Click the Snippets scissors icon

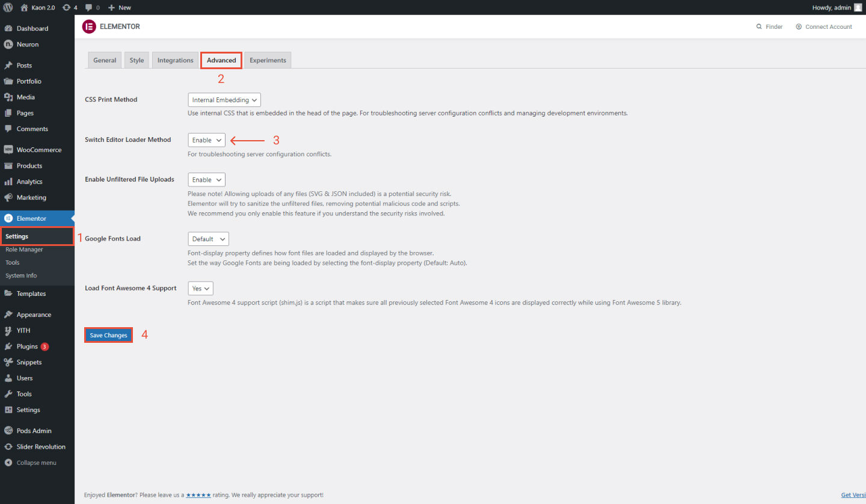8,362
